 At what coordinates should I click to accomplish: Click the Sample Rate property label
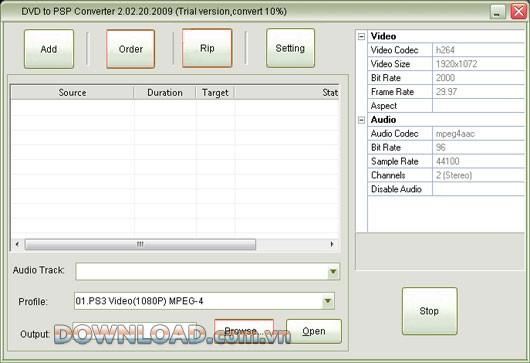(395, 161)
